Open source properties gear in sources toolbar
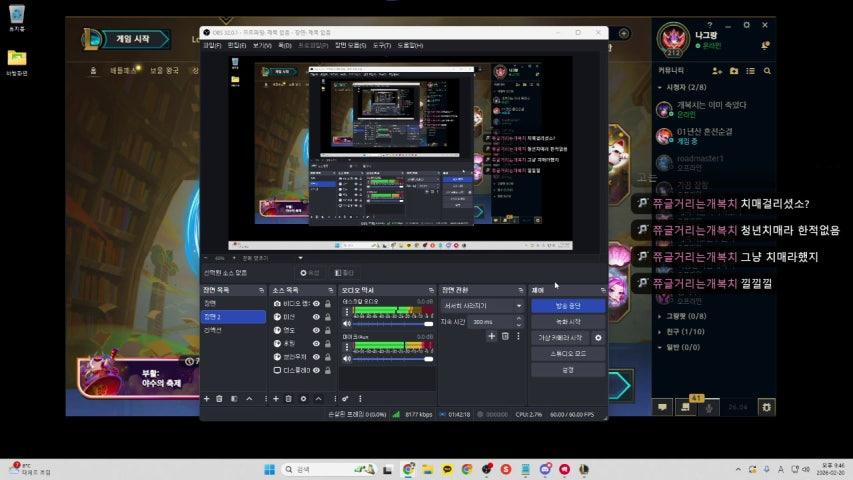 click(x=303, y=398)
